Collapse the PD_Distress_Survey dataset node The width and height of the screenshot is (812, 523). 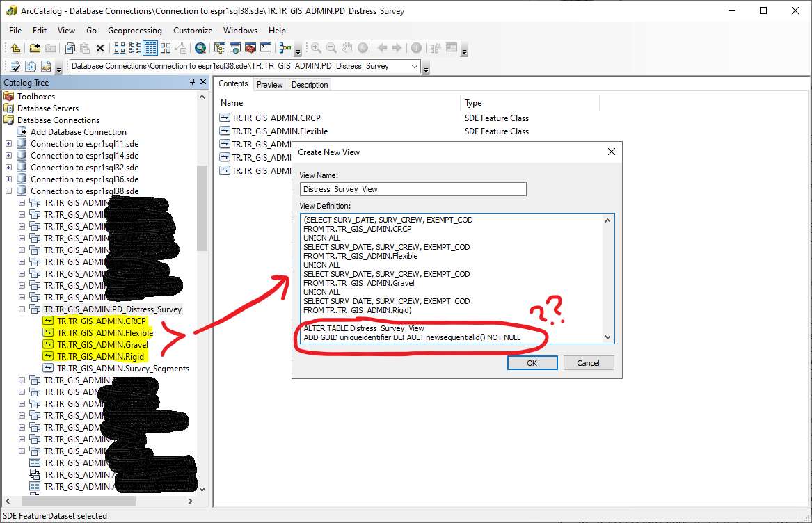tap(22, 309)
